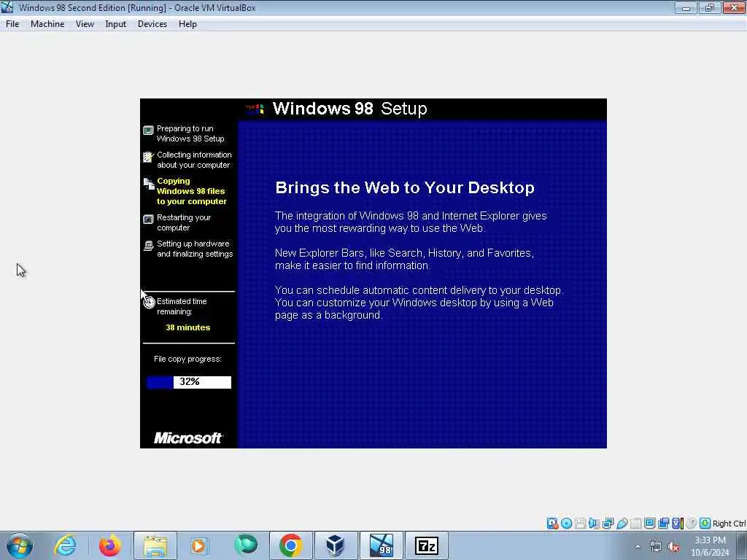
Task: Click the keyboard capture green arrow icon
Action: click(705, 524)
